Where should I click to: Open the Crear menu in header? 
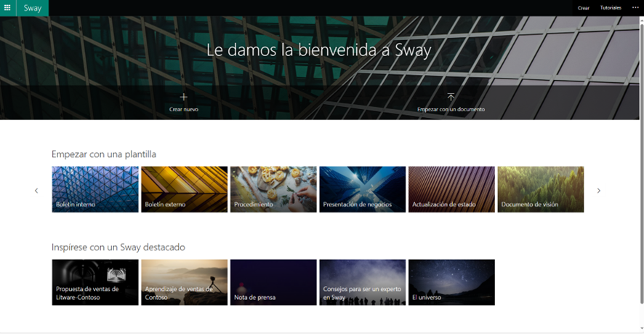tap(583, 8)
